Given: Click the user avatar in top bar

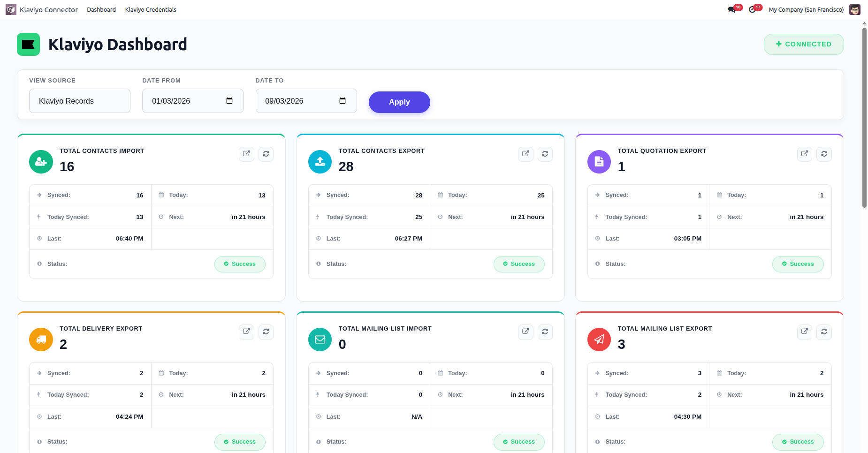Looking at the screenshot, I should [855, 9].
